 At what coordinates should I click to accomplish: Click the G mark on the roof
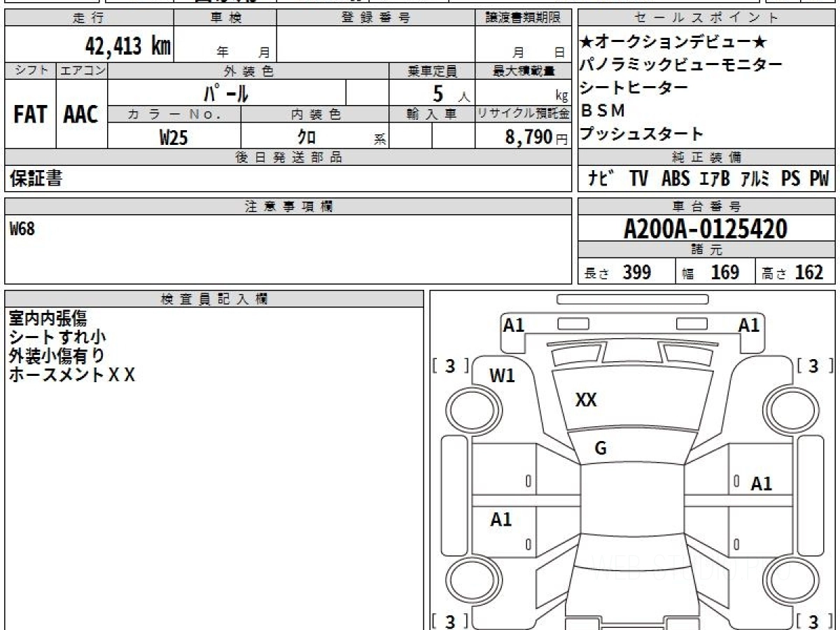coord(601,449)
